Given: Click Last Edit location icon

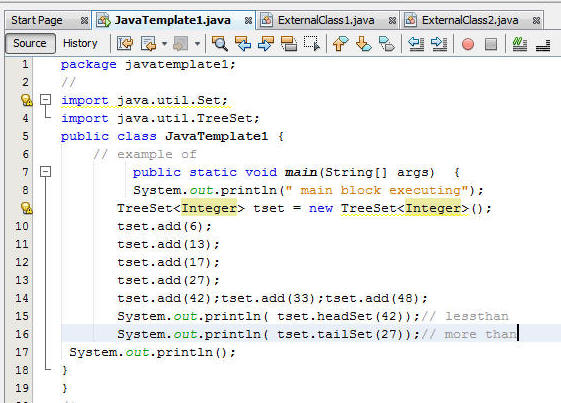Looking at the screenshot, I should 125,44.
